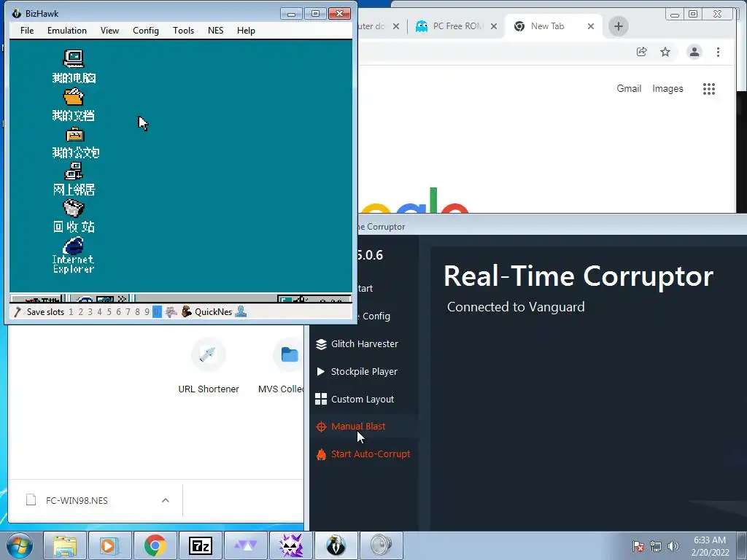
Task: Click the Images link
Action: point(667,88)
